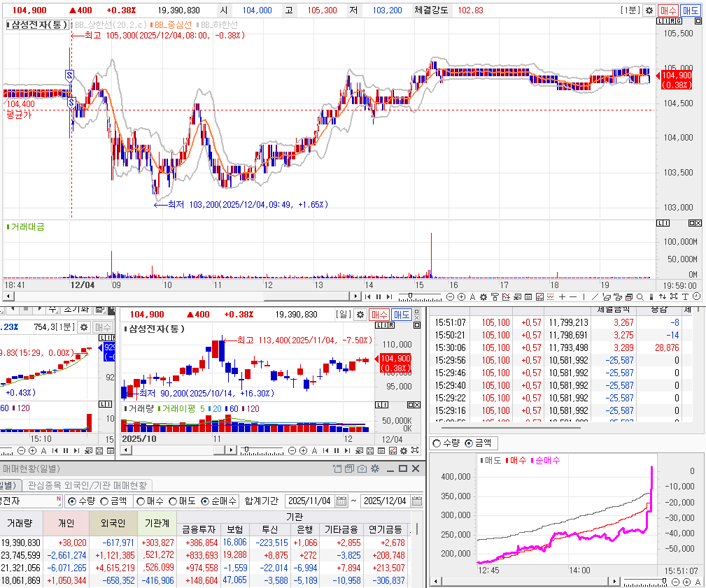Click the paint roller style icon in main toolbar

tap(495, 296)
